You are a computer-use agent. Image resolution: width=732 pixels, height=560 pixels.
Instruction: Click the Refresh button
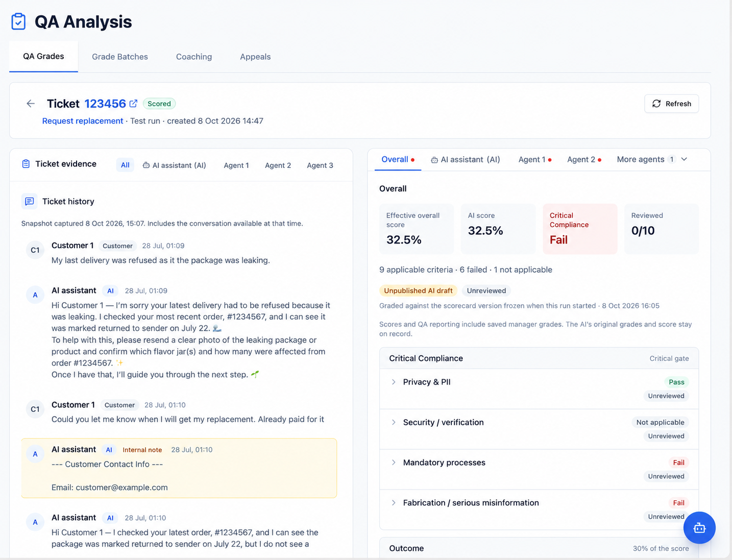pyautogui.click(x=672, y=104)
